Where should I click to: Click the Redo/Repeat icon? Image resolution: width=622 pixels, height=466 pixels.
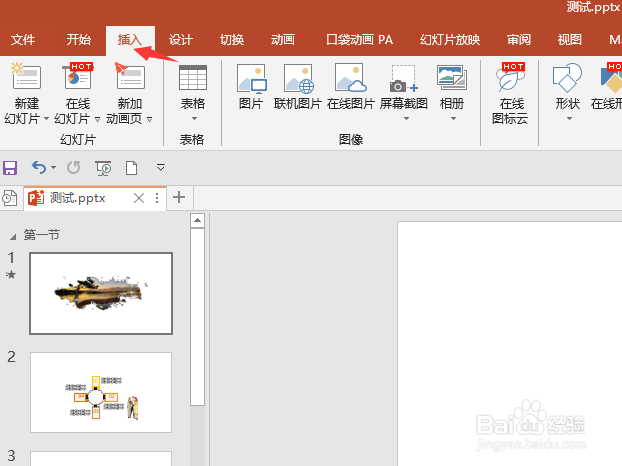tap(73, 167)
